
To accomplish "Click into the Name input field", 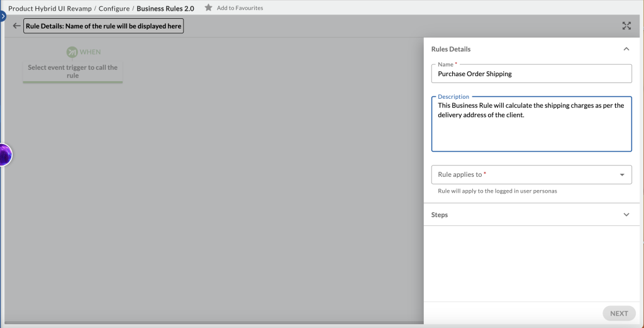I will (531, 74).
